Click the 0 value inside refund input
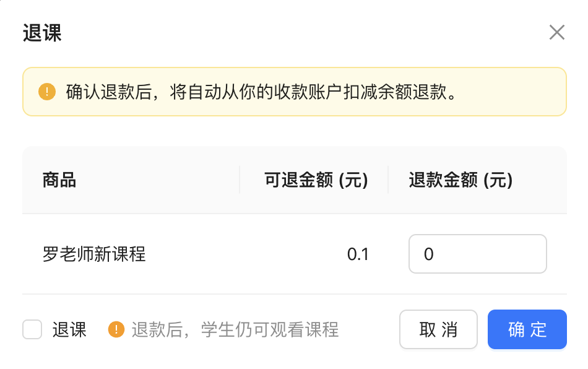The image size is (588, 369). tap(429, 254)
